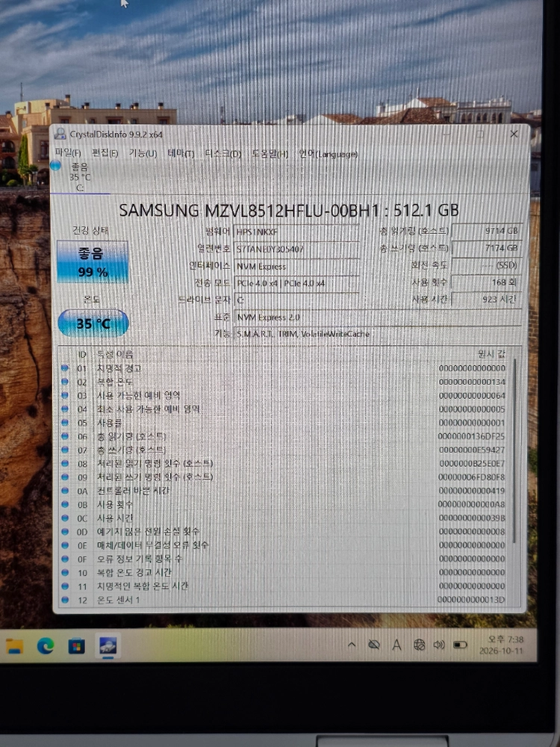Click the status dot for row 07
Screen dimensions: 560x747
click(x=65, y=449)
